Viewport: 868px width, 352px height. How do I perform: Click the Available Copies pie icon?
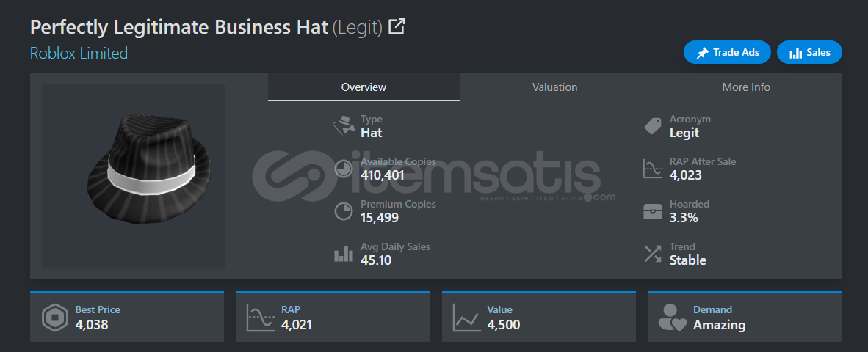344,169
